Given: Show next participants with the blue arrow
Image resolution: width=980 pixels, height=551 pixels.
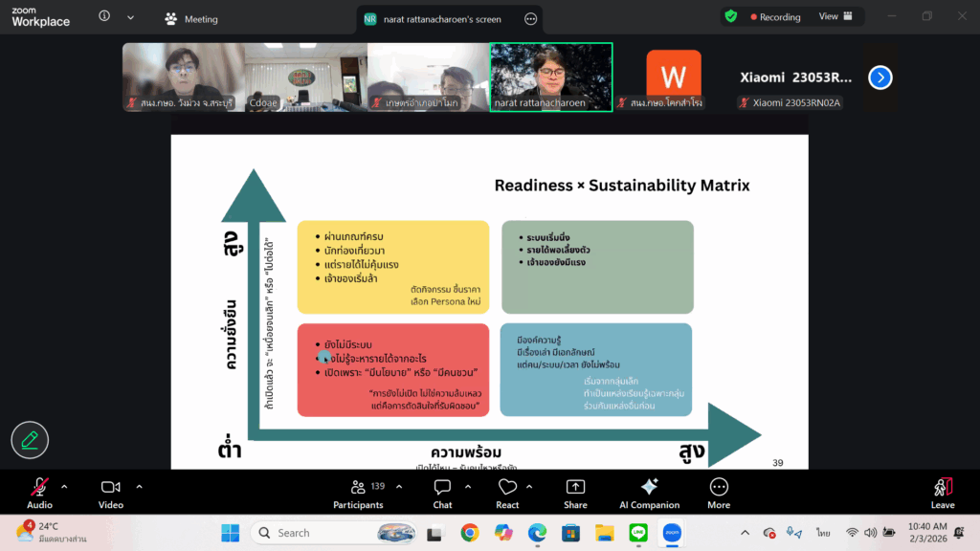Looking at the screenshot, I should click(x=880, y=77).
